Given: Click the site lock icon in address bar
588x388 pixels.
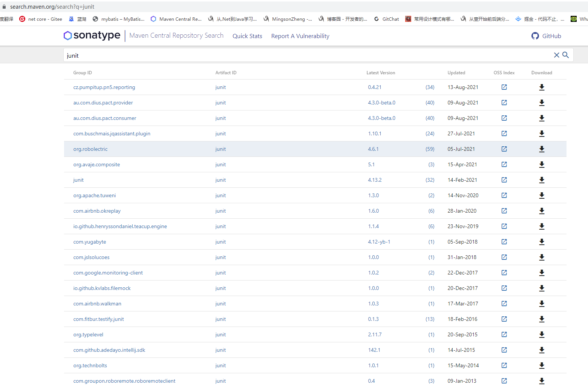Looking at the screenshot, I should pos(4,7).
